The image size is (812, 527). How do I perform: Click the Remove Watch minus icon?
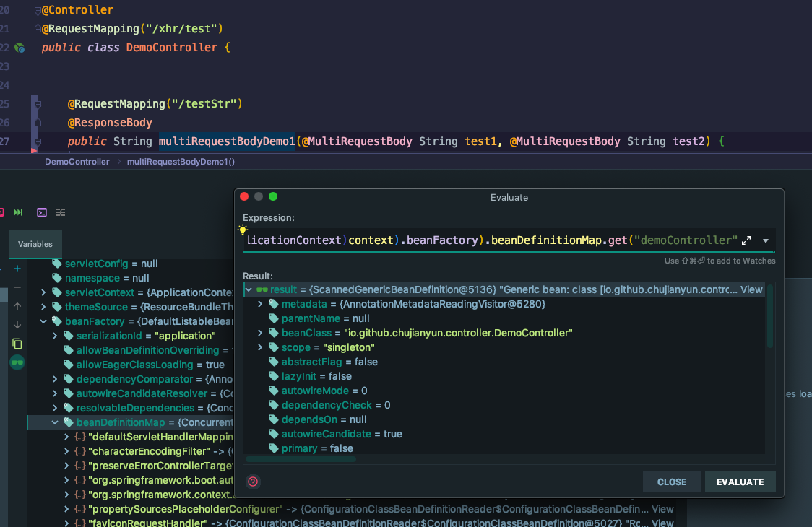click(17, 287)
